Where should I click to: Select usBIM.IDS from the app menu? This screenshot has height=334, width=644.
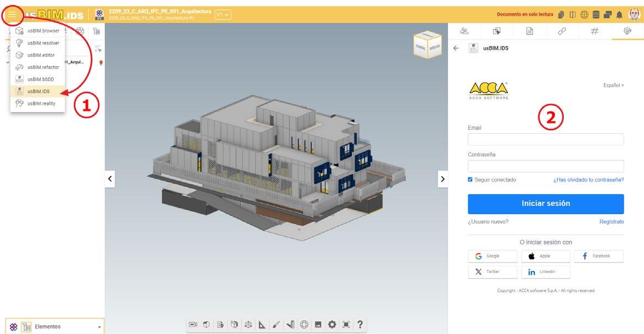(x=37, y=91)
